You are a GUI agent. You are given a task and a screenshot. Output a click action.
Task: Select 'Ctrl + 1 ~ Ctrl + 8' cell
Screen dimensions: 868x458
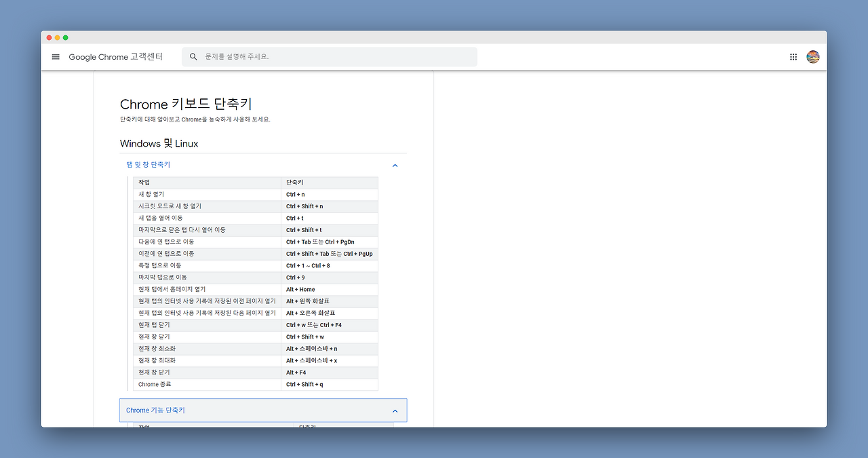click(x=330, y=265)
